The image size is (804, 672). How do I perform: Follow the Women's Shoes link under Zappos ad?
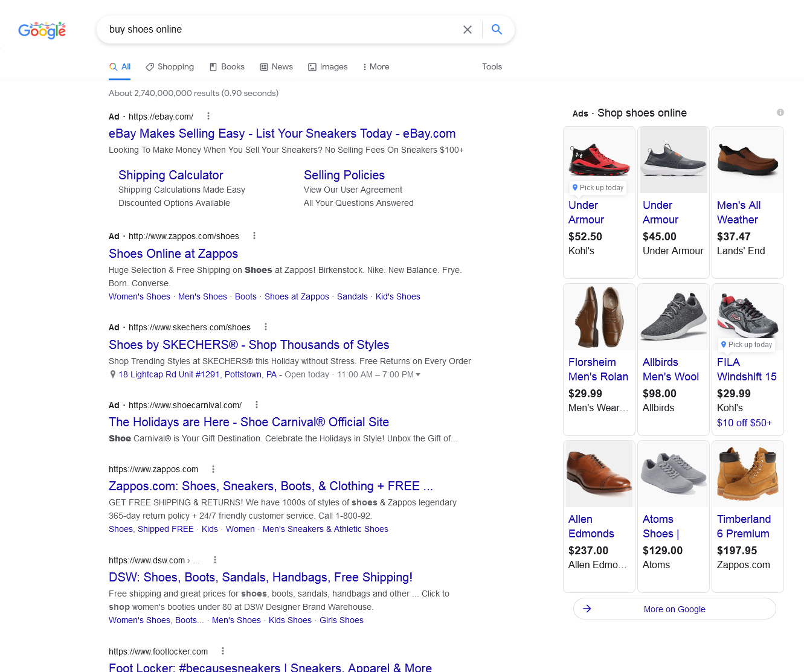140,296
